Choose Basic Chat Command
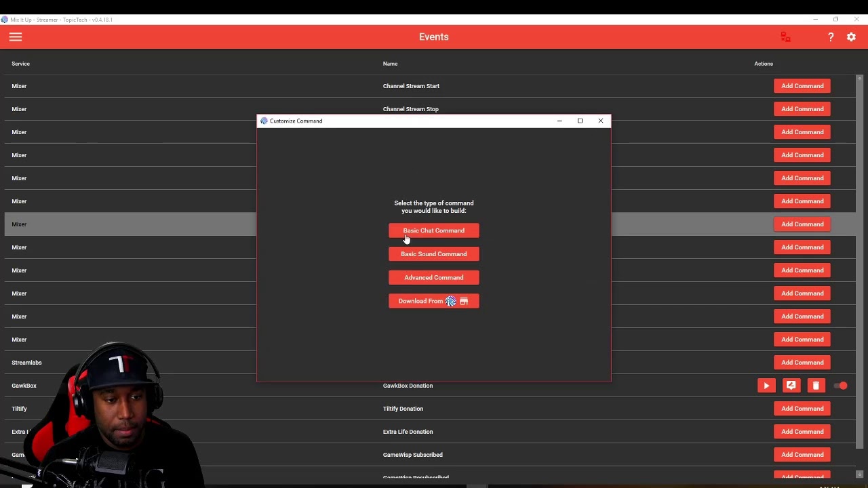Screen dimensions: 868x488 434,230
